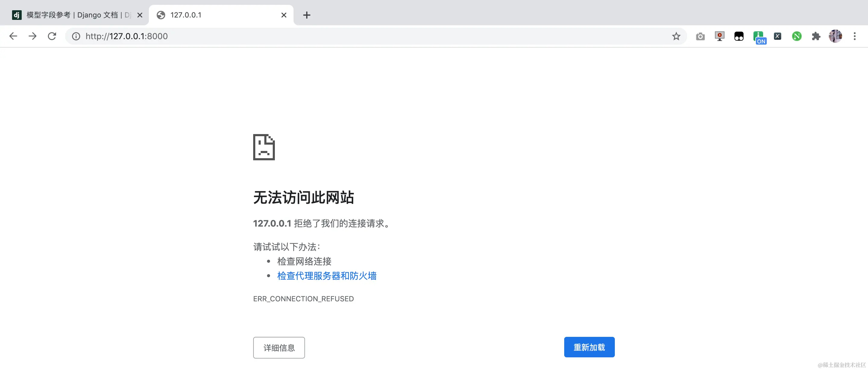Toggle the green extension marked ON

coord(759,37)
